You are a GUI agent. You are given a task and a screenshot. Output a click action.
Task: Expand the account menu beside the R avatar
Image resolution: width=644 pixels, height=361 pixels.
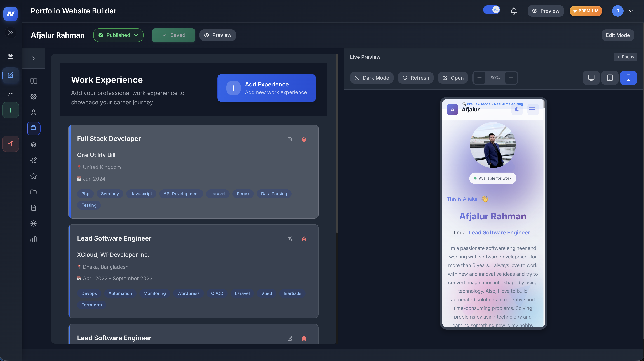[x=631, y=11]
